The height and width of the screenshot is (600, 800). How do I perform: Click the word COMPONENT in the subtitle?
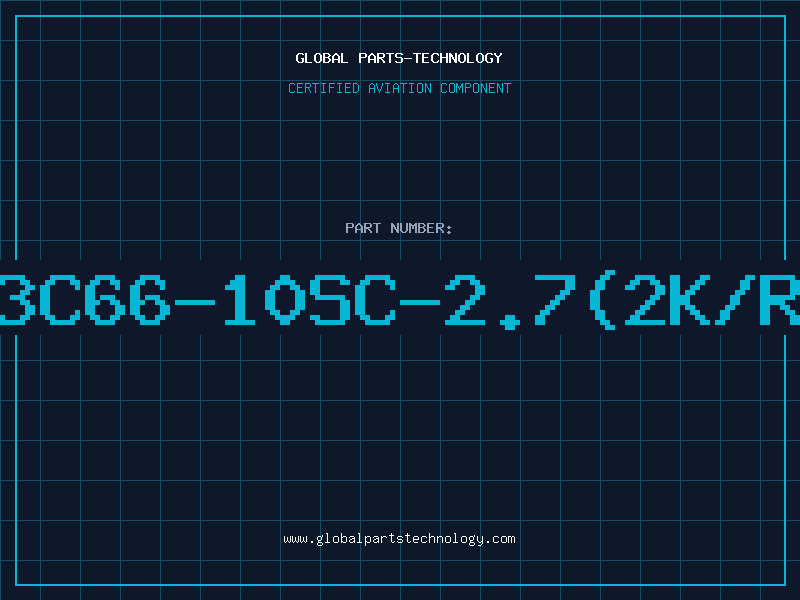[475, 88]
